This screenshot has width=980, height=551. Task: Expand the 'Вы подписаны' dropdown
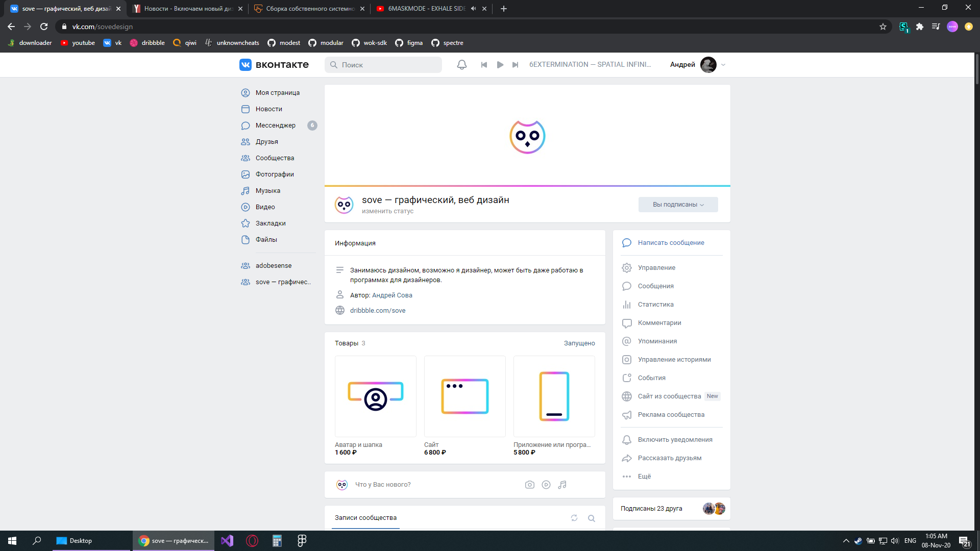(678, 205)
